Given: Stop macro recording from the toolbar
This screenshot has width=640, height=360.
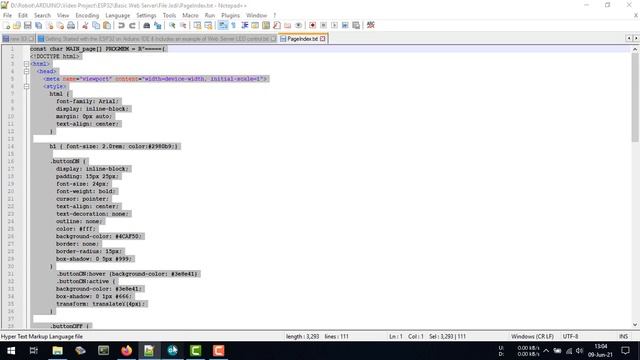Looking at the screenshot, I should click(323, 25).
